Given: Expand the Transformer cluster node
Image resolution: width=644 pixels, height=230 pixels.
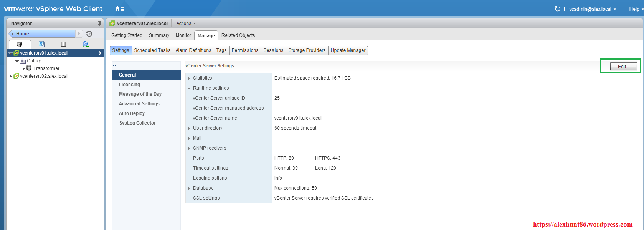Looking at the screenshot, I should (x=23, y=68).
